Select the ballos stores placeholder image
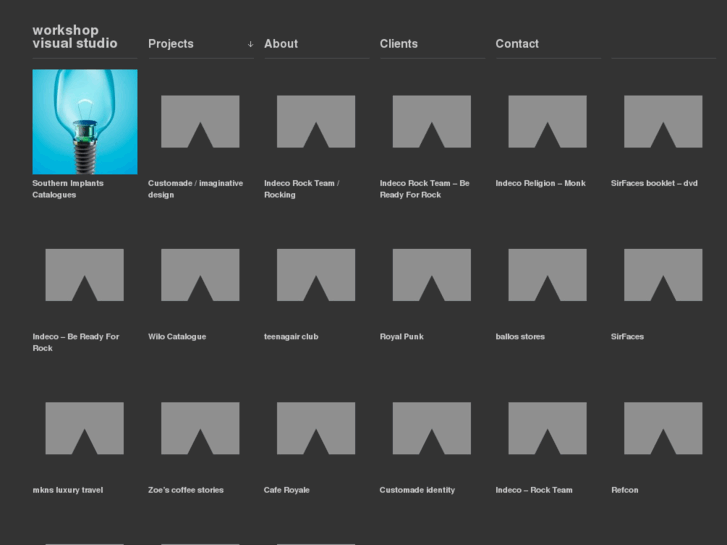727x545 pixels. (x=547, y=275)
